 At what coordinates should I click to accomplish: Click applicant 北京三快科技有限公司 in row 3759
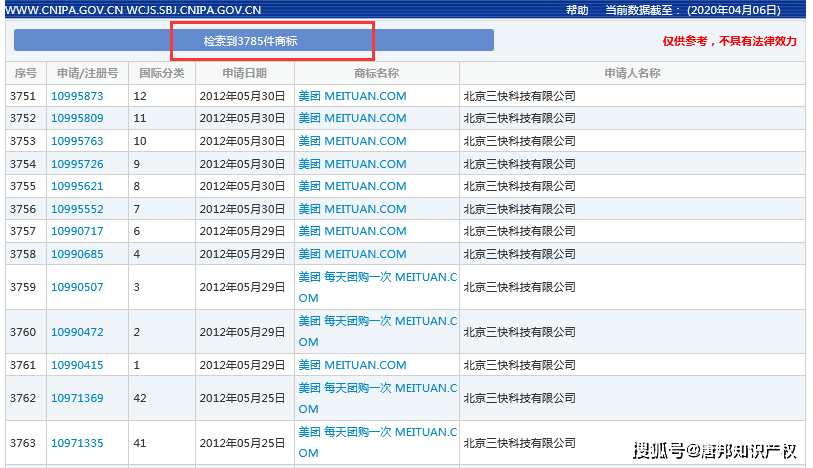(520, 287)
